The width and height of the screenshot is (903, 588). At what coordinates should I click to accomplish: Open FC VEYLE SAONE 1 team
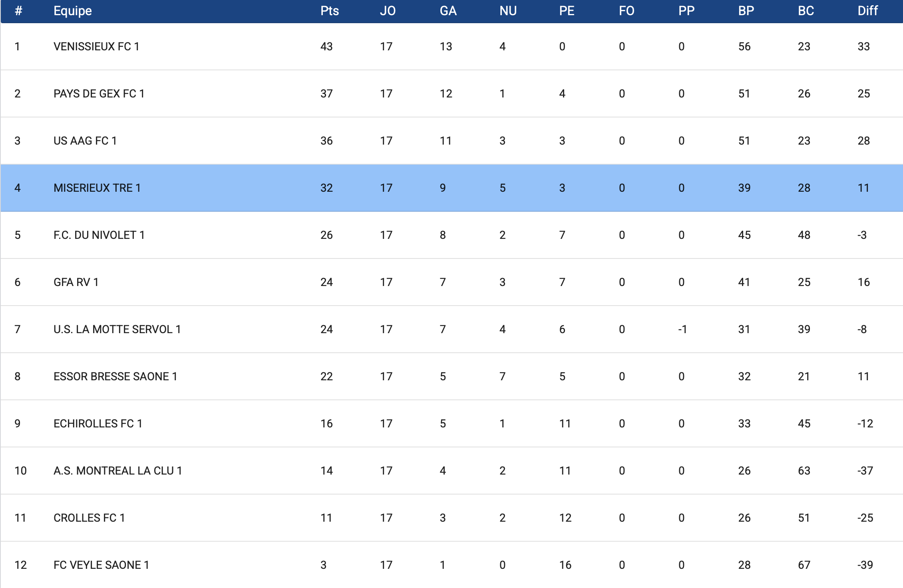tap(101, 565)
